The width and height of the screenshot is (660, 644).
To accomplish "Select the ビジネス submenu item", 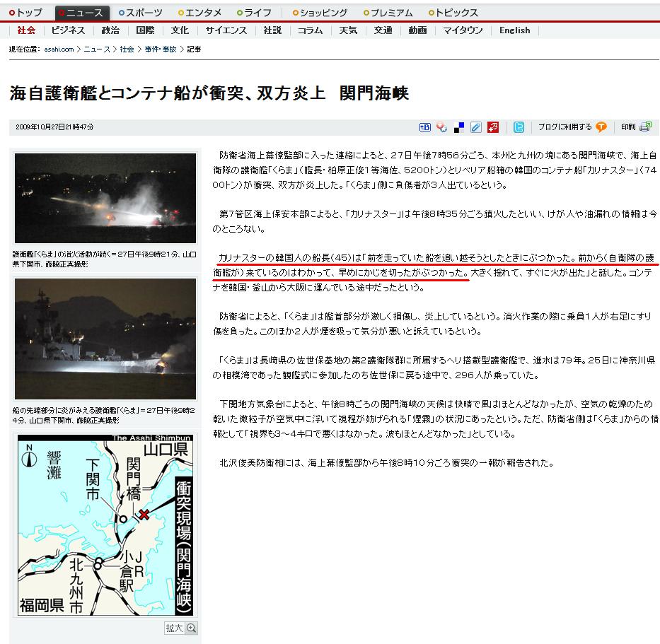I will 68,30.
